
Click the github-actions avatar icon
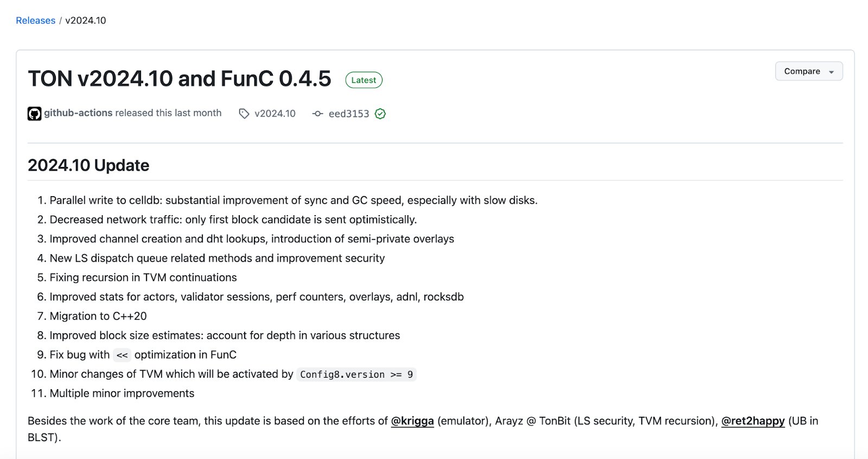[x=34, y=114]
